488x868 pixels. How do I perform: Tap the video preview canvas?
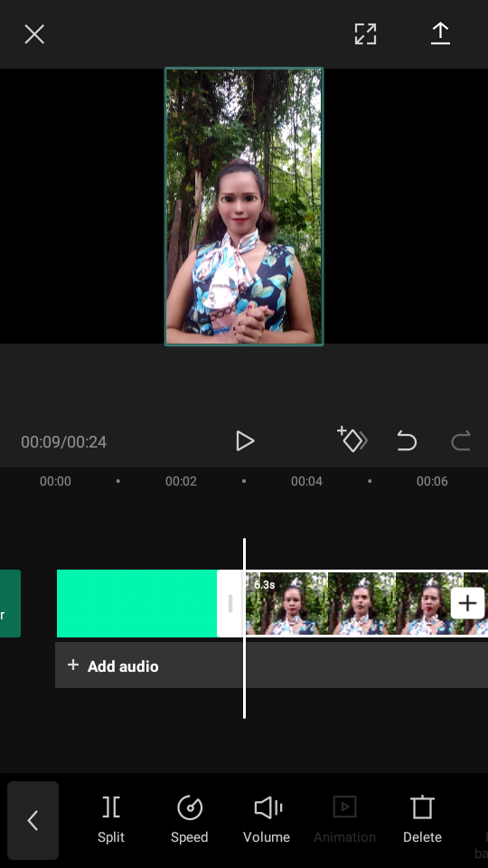[244, 206]
